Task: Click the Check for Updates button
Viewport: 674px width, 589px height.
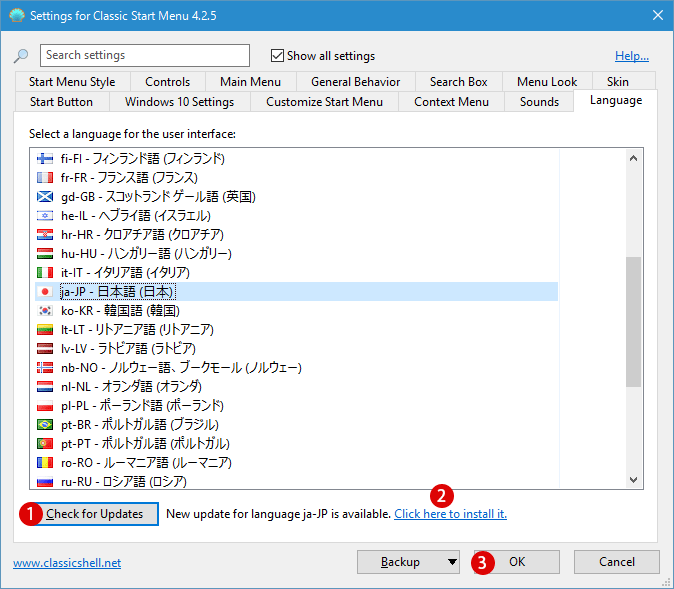Action: tap(94, 514)
